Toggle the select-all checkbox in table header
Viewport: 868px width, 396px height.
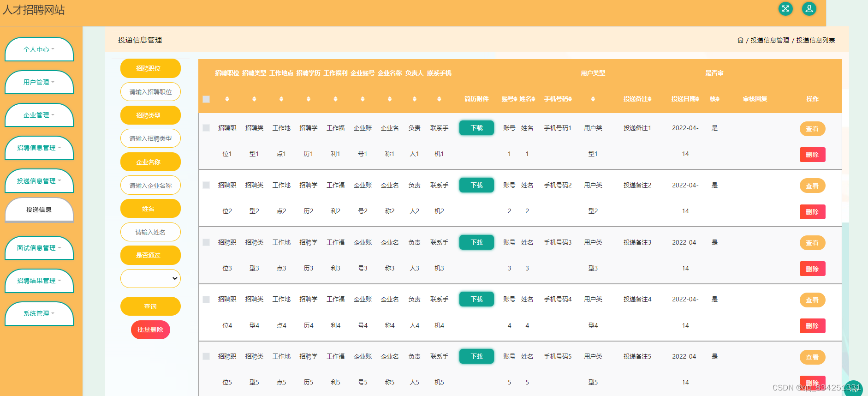(206, 99)
